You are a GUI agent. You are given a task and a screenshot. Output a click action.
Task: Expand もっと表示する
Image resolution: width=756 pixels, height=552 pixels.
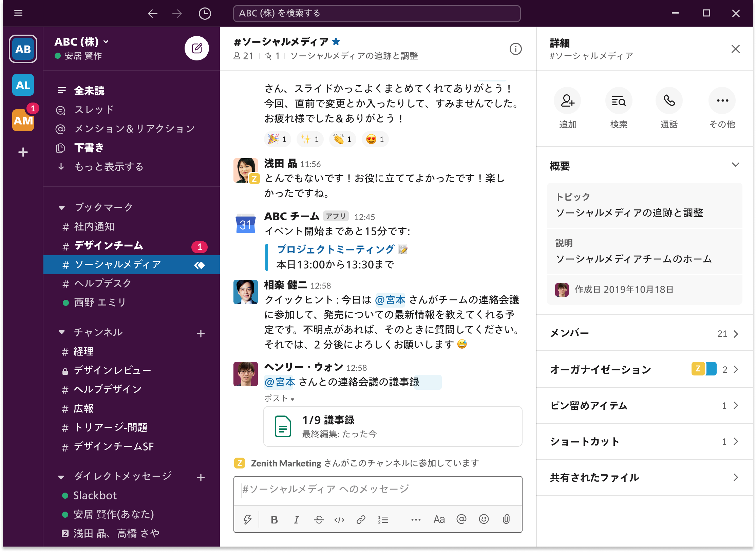(132, 167)
